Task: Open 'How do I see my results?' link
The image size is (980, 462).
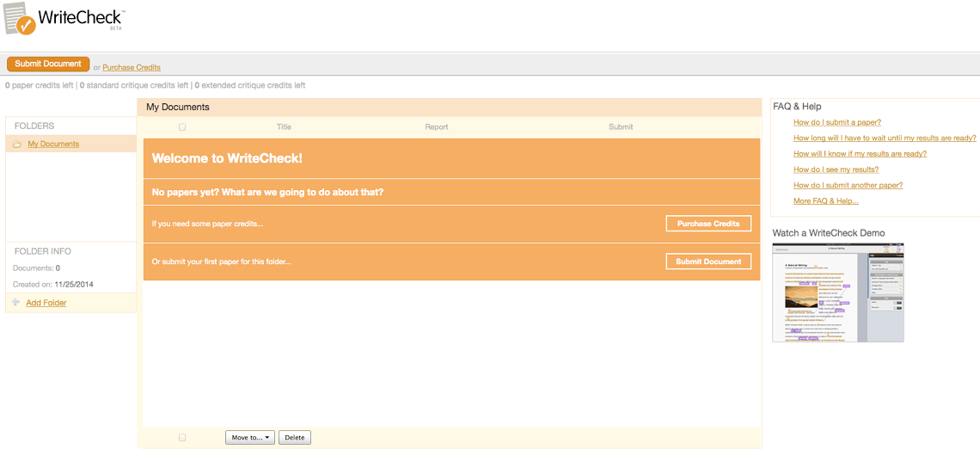Action: [836, 169]
